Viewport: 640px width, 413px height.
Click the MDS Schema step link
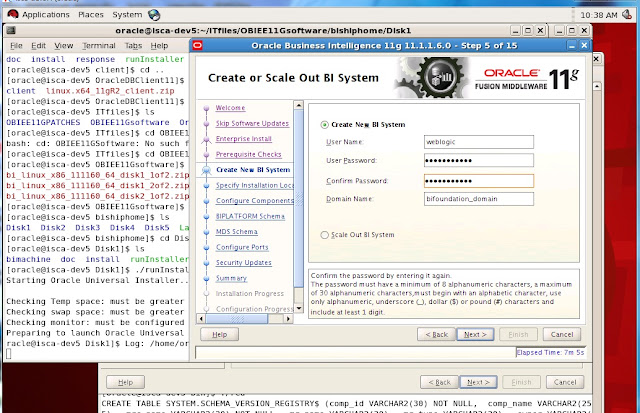[x=237, y=232]
